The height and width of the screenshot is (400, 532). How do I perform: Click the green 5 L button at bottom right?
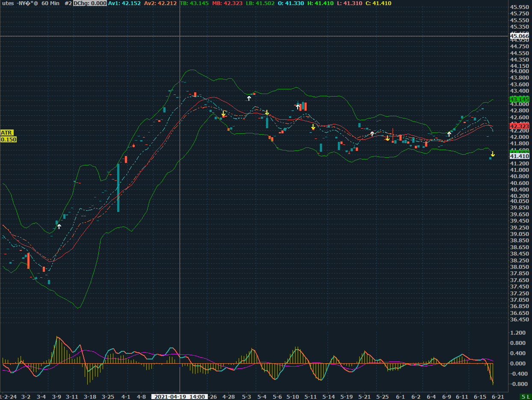(526, 397)
